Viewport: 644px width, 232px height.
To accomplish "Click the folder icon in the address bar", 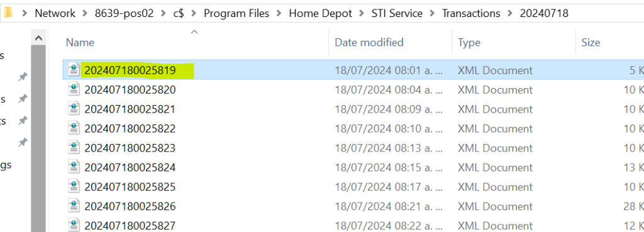I will coord(8,13).
